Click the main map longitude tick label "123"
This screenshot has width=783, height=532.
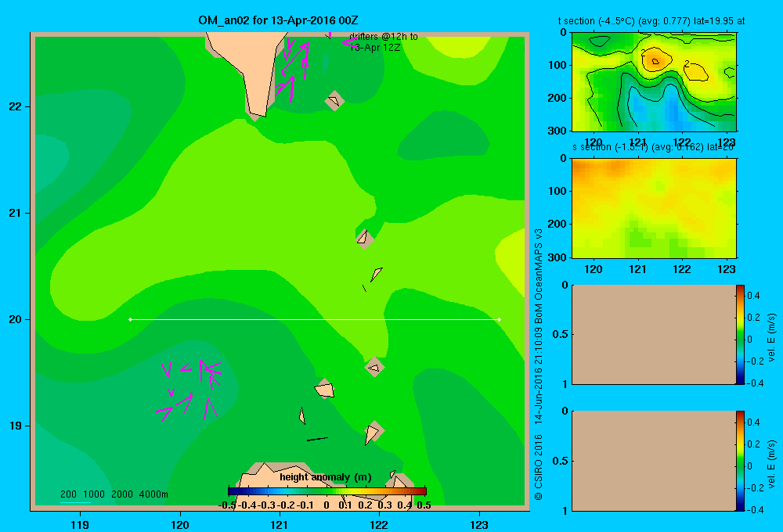pyautogui.click(x=479, y=524)
